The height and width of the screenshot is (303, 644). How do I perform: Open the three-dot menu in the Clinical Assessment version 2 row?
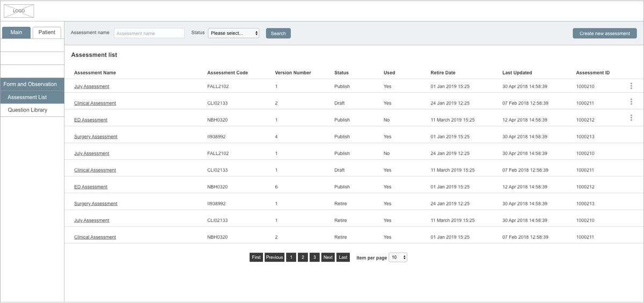[x=631, y=102]
